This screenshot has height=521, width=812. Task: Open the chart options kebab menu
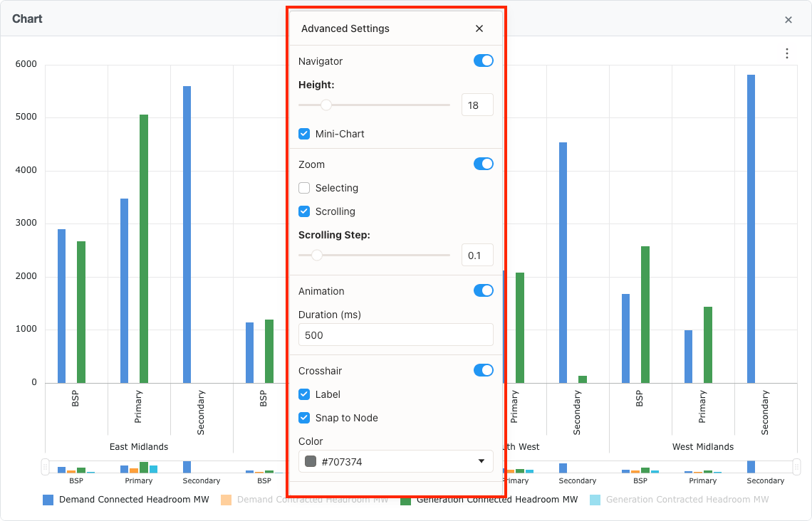click(786, 53)
